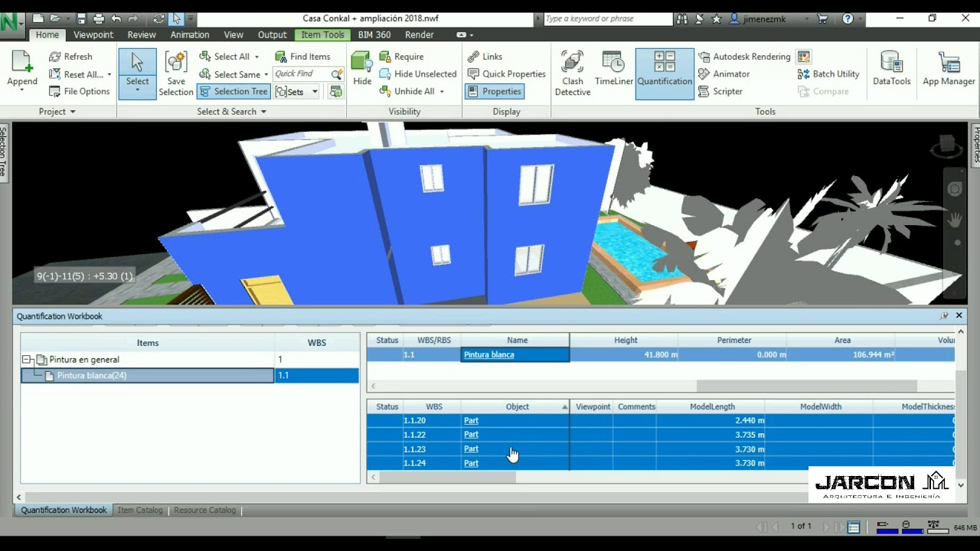Image resolution: width=980 pixels, height=551 pixels.
Task: Open Unhide All dropdown arrow
Action: click(x=442, y=91)
